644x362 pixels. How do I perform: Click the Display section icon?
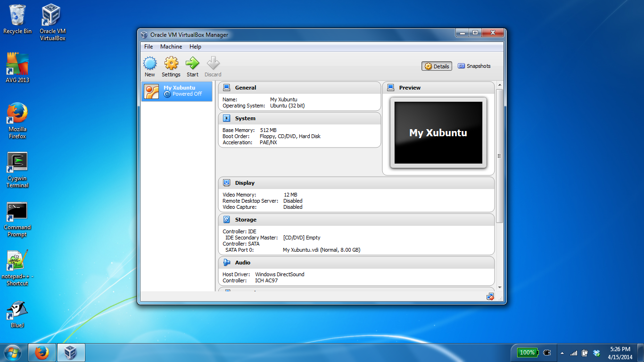tap(226, 183)
